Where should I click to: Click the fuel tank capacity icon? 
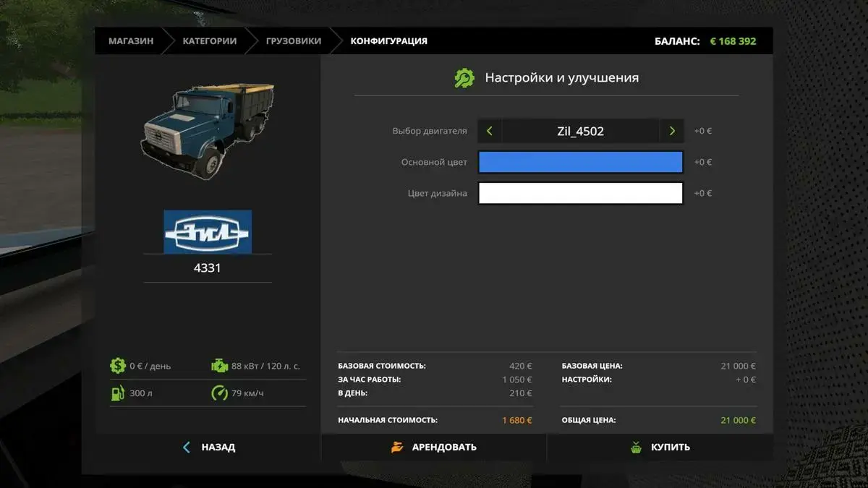point(118,394)
